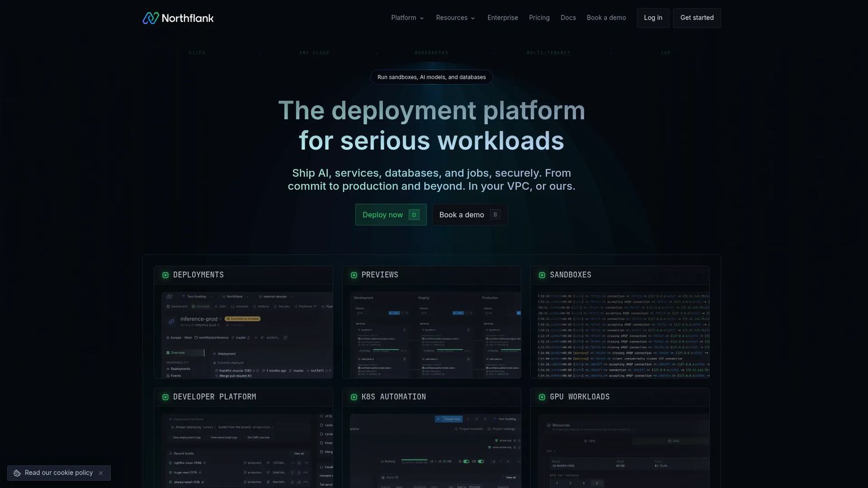The image size is (868, 488).
Task: Select Book a demo in the top navigation
Action: click(x=606, y=18)
